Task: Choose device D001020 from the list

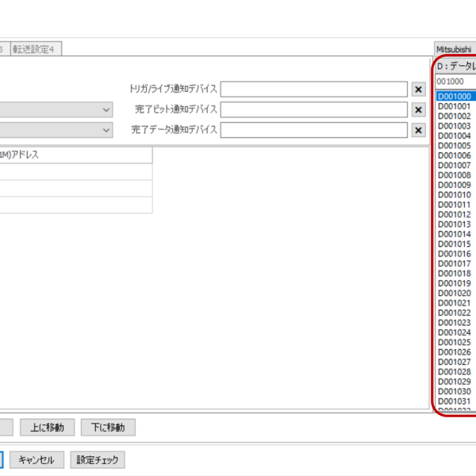Action: [x=455, y=293]
